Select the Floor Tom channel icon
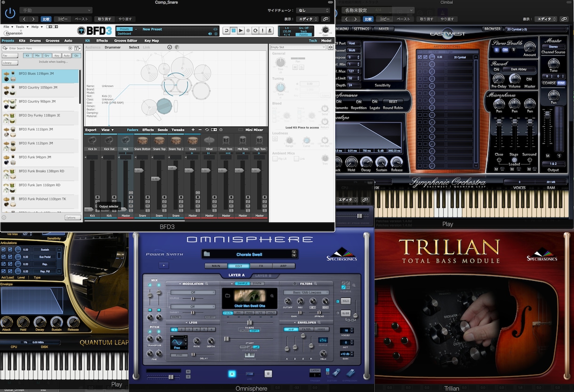The image size is (574, 392). [x=226, y=140]
